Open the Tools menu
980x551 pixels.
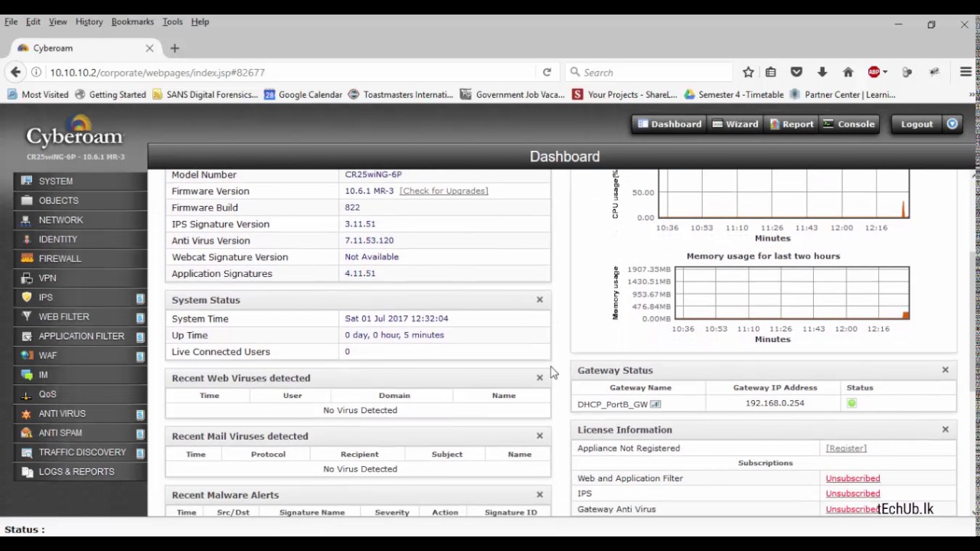point(172,21)
